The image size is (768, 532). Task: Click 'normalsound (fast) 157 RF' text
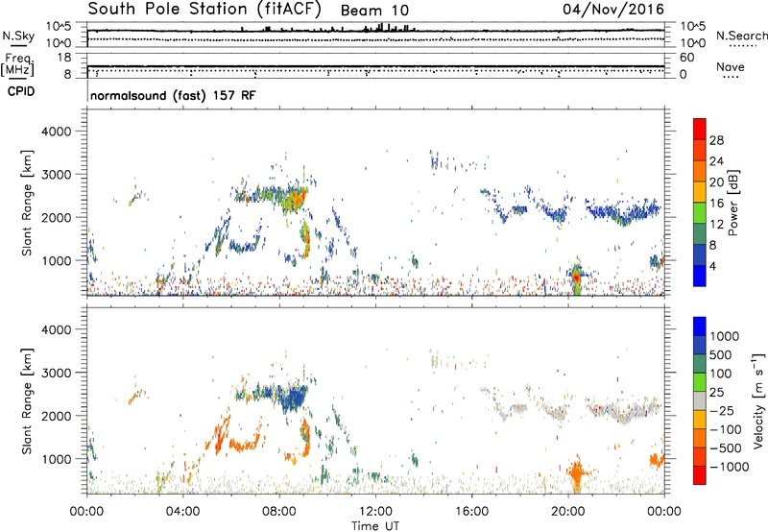coord(173,95)
